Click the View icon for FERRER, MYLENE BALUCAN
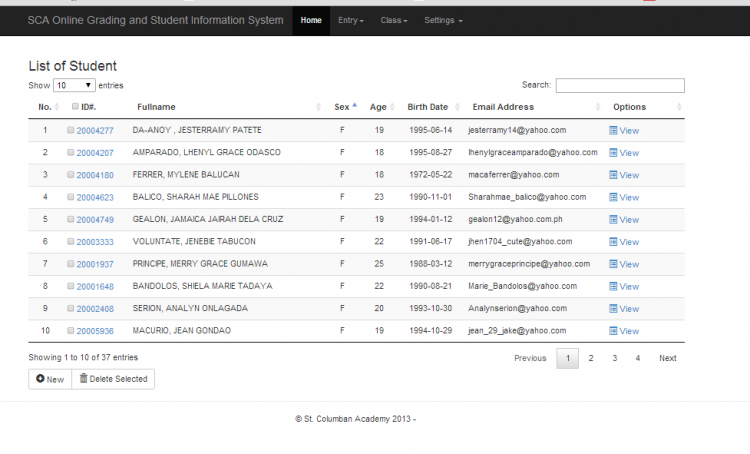 pyautogui.click(x=614, y=175)
